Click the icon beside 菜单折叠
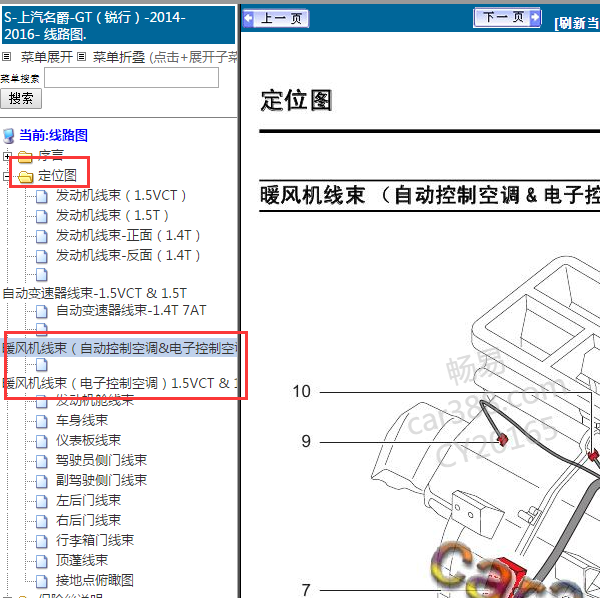 (81, 57)
